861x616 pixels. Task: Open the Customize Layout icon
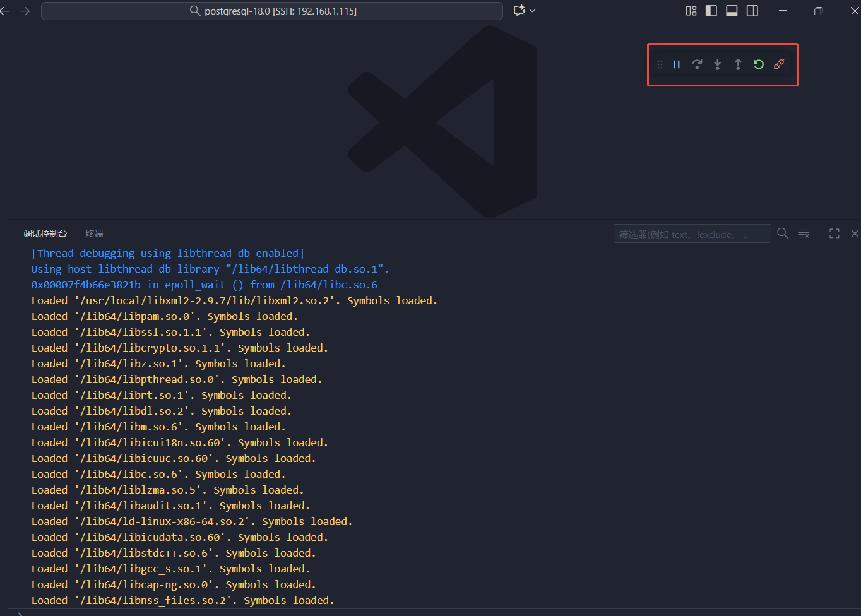tap(691, 11)
